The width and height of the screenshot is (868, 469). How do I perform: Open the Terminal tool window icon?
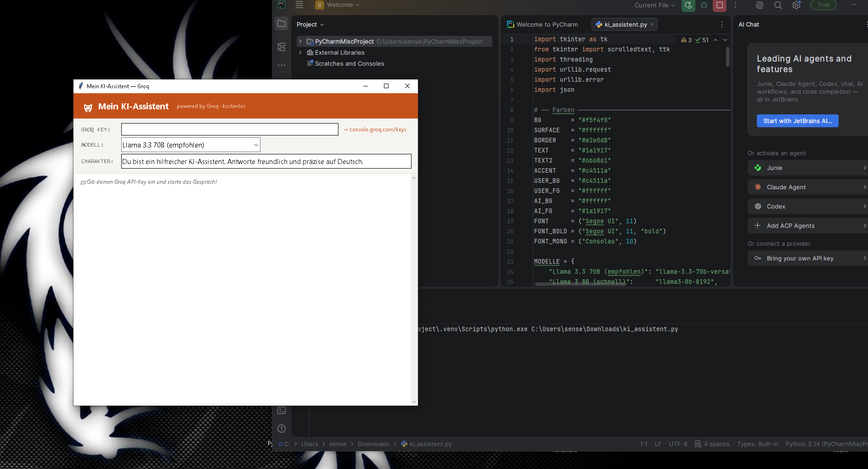coord(282,410)
